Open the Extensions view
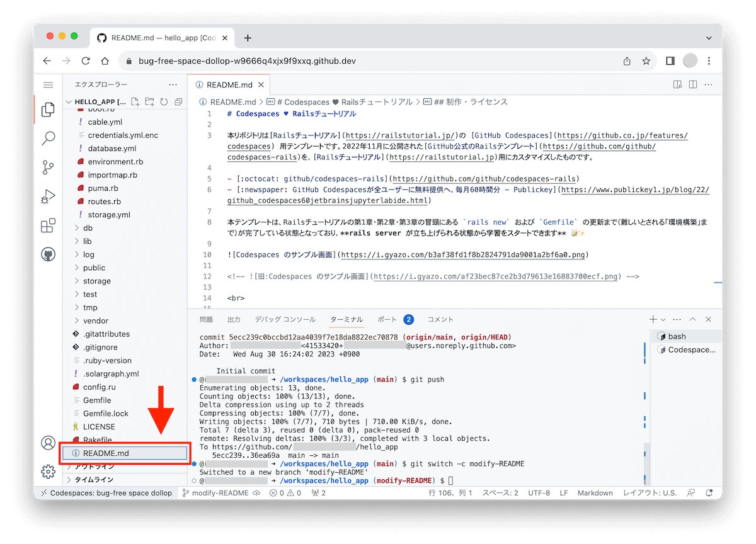 [48, 225]
